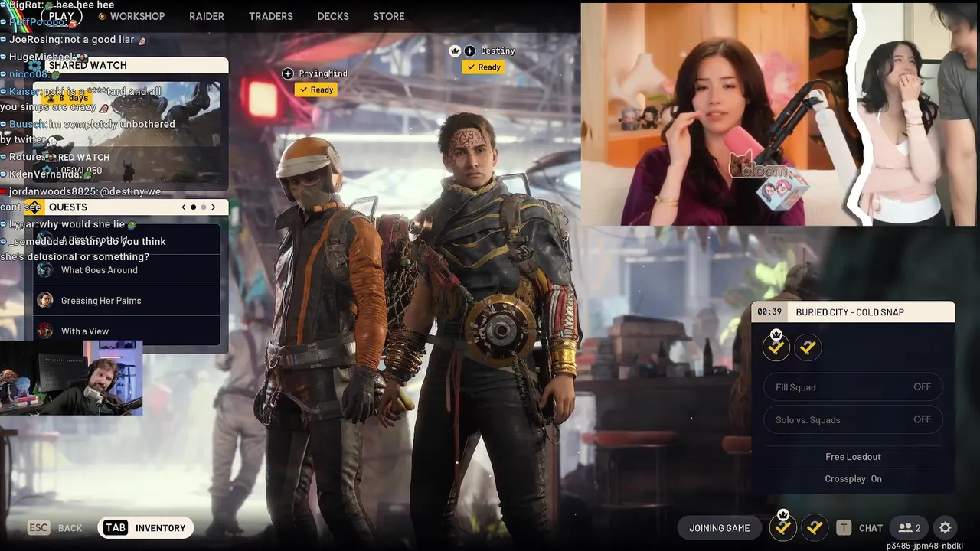Toggle Solo vs. Squads option

pyautogui.click(x=853, y=419)
